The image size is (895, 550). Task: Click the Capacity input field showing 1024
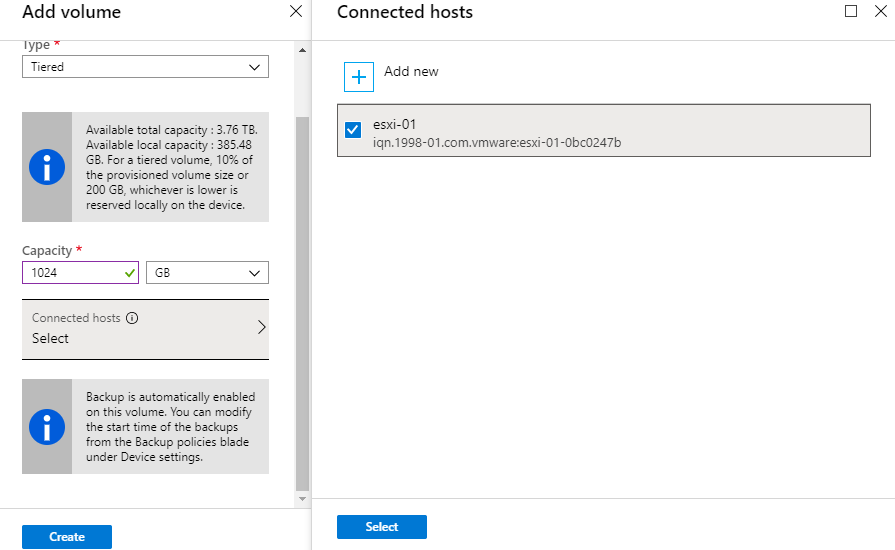pos(80,273)
